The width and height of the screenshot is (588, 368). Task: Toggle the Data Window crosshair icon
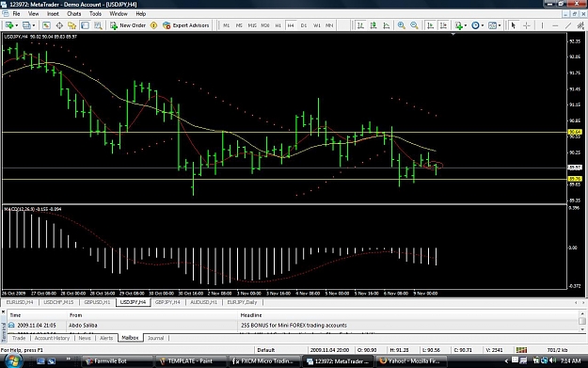(59, 25)
